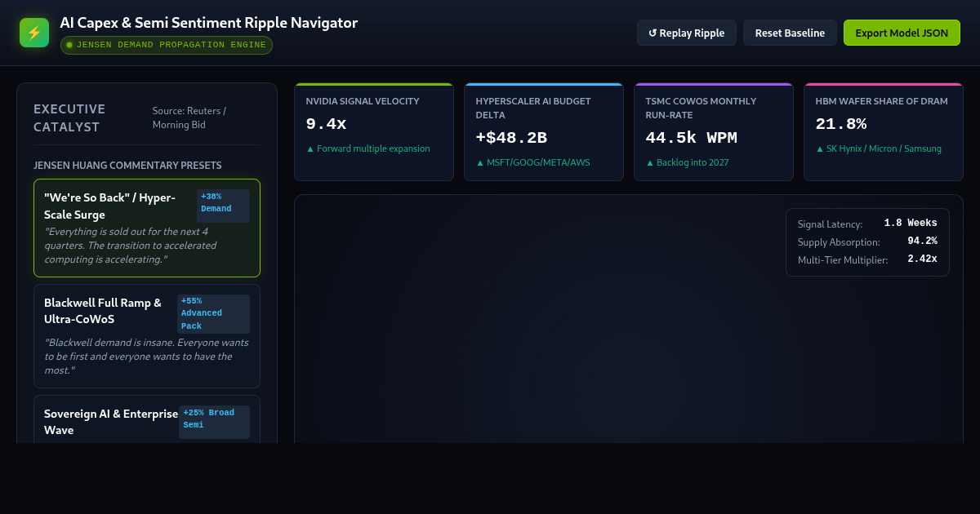Click the 21.8% HBM share value

pyautogui.click(x=840, y=124)
